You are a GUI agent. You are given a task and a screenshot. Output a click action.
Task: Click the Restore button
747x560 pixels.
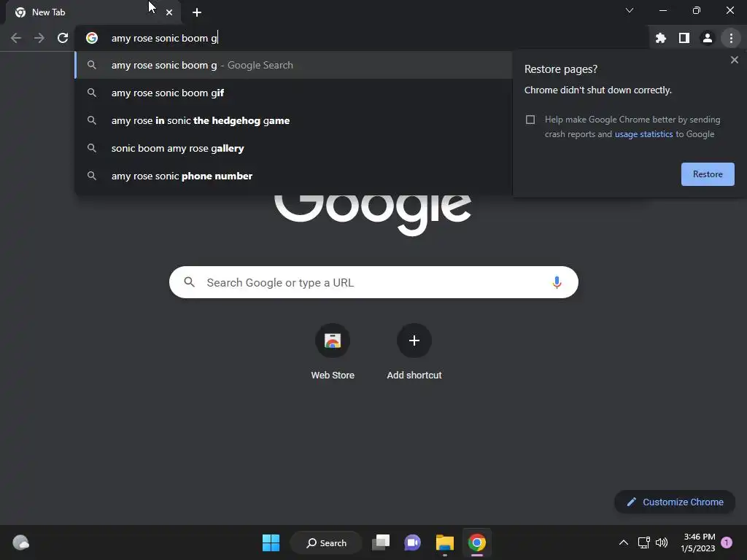708,174
